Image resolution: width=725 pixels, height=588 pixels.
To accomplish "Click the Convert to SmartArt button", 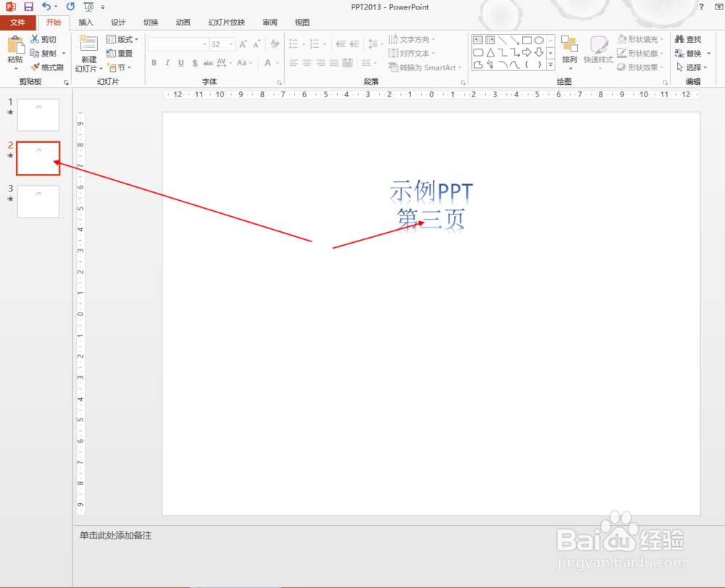I will [424, 67].
